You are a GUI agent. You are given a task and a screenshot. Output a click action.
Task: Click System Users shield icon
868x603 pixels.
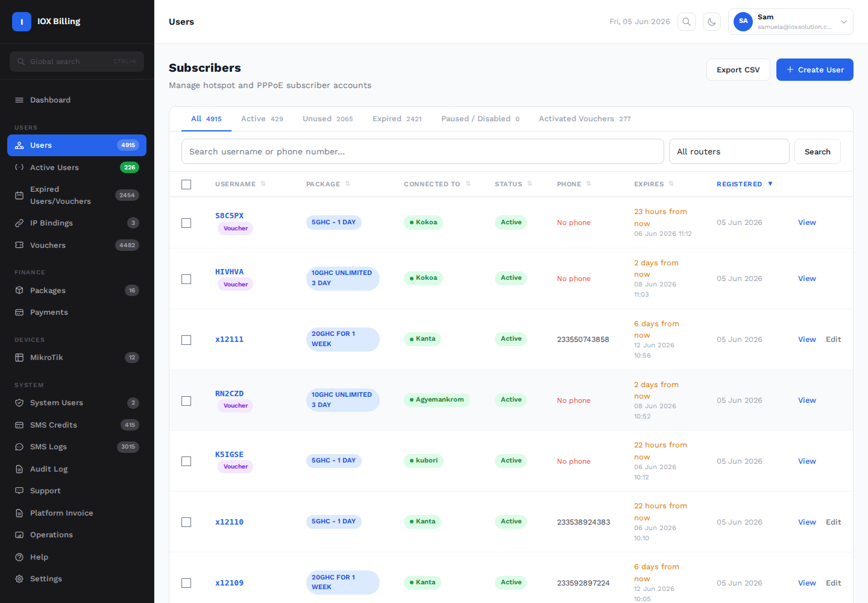coord(19,403)
